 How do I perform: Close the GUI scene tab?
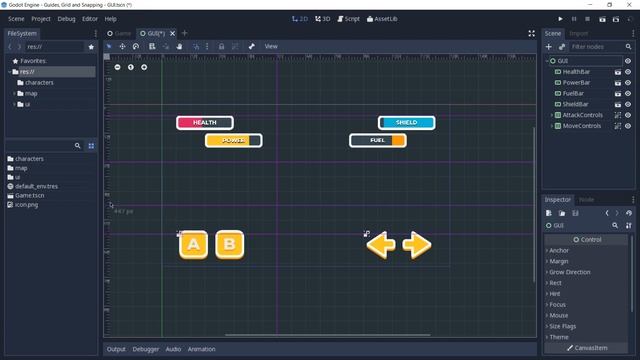(x=172, y=33)
